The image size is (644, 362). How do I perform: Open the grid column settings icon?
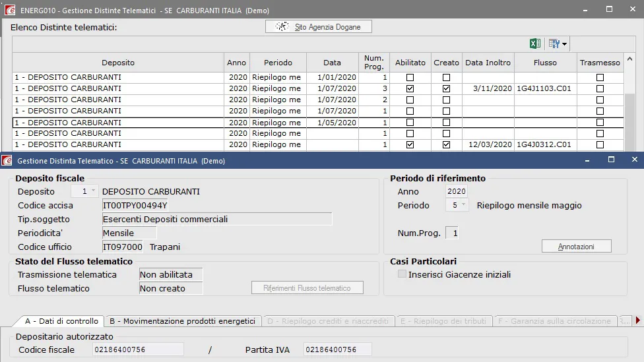554,44
